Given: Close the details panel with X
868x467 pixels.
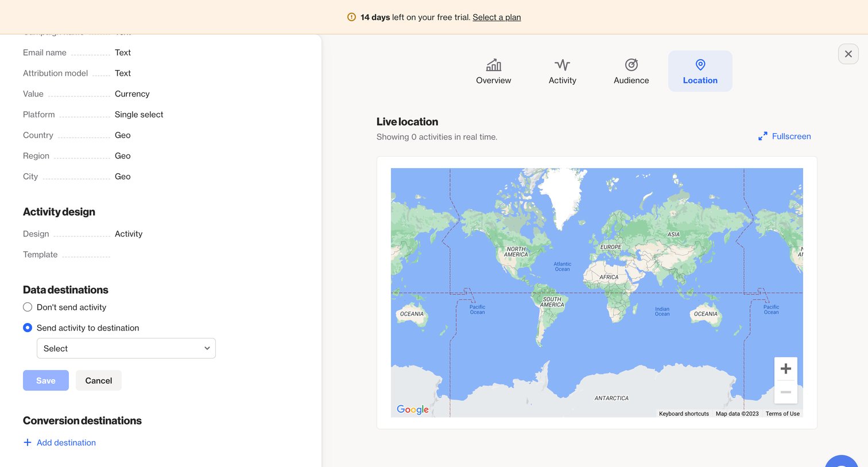Looking at the screenshot, I should coord(848,54).
